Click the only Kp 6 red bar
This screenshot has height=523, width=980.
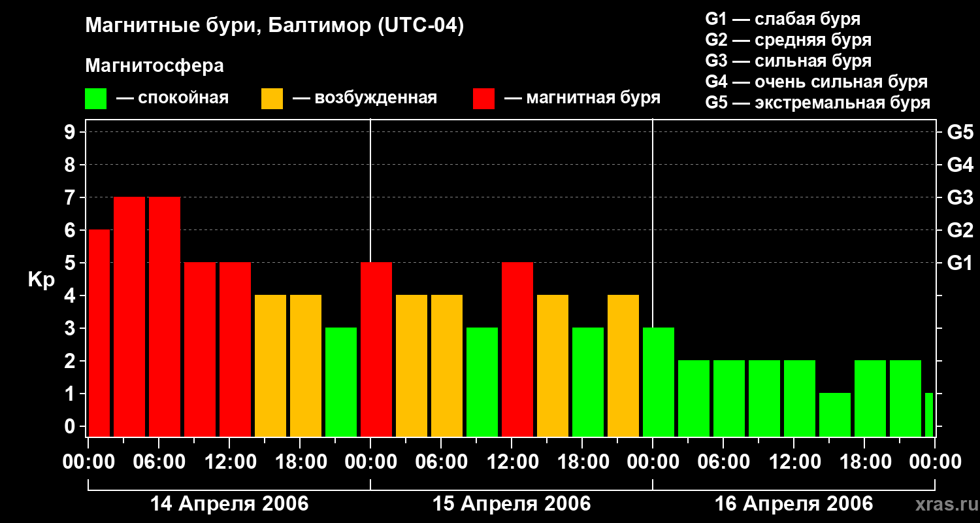[x=99, y=333]
